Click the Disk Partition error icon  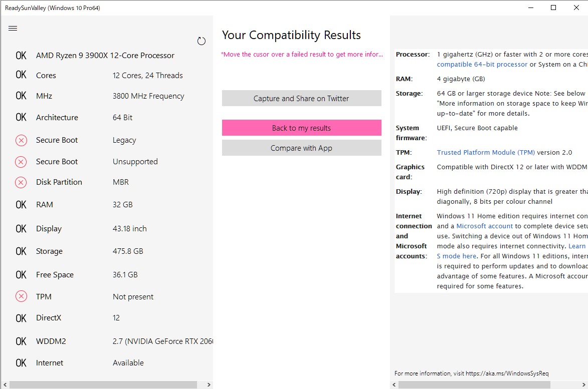click(21, 183)
